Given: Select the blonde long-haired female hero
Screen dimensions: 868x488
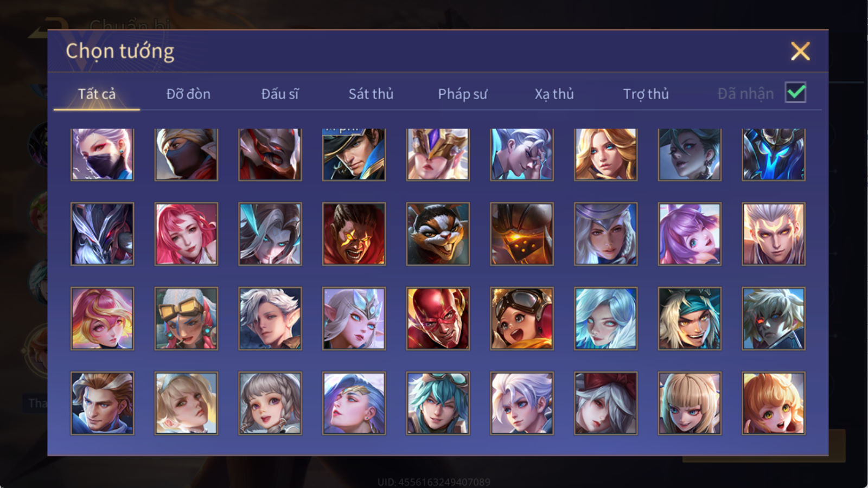Looking at the screenshot, I should [x=605, y=154].
